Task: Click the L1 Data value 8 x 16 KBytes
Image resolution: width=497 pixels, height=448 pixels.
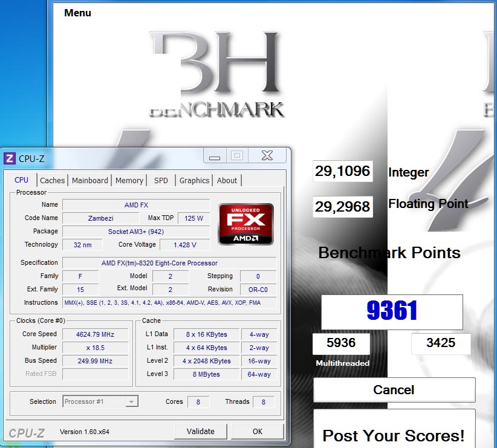Action: tap(207, 334)
